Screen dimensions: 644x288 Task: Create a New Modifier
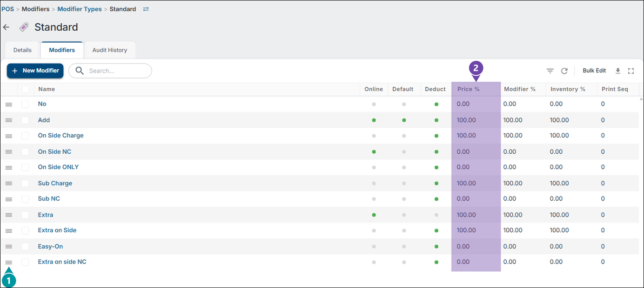(35, 71)
